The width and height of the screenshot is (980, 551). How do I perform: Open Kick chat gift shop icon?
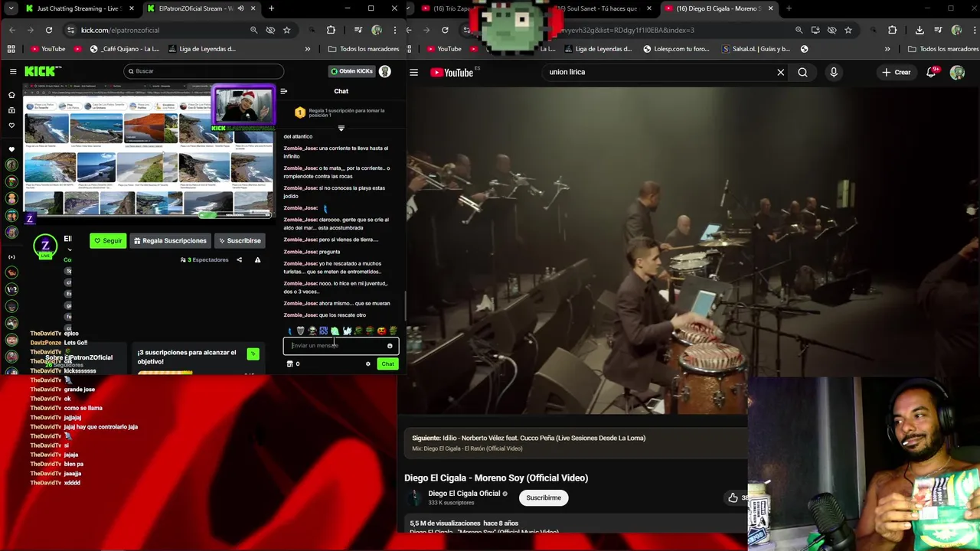[x=289, y=364]
